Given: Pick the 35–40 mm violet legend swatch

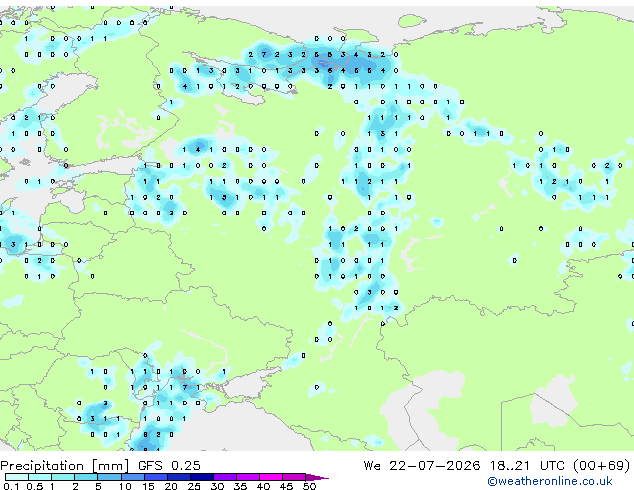Looking at the screenshot, I should 247,477.
